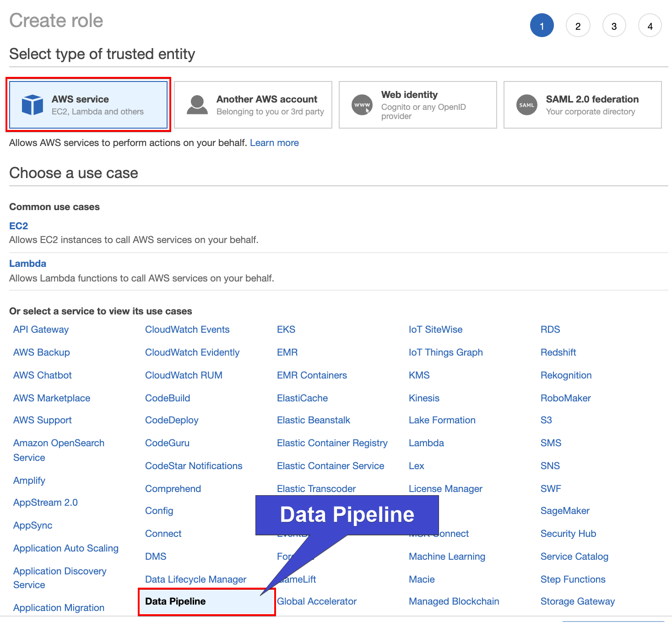Select CloudWatch Evidently service
Image resolution: width=672 pixels, height=638 pixels.
pos(192,352)
